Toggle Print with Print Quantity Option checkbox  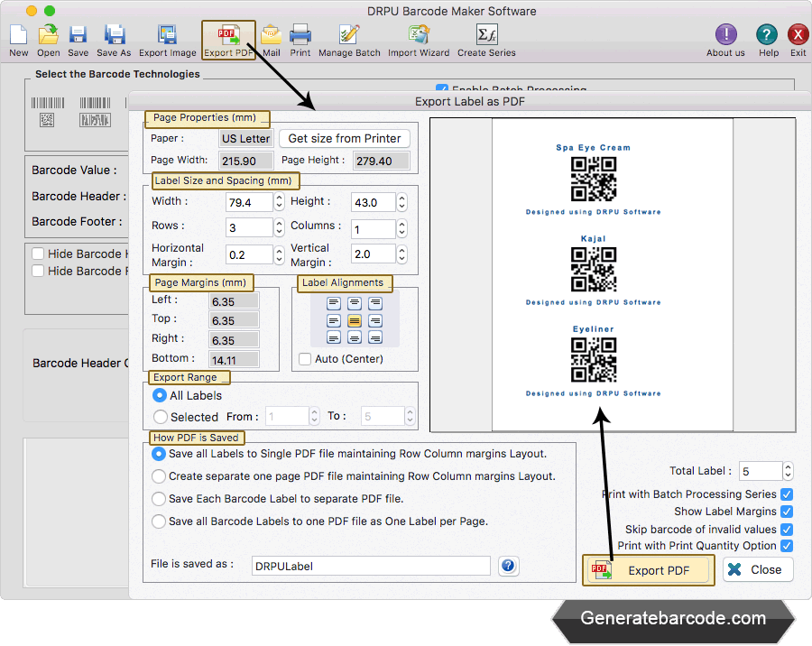pos(787,546)
